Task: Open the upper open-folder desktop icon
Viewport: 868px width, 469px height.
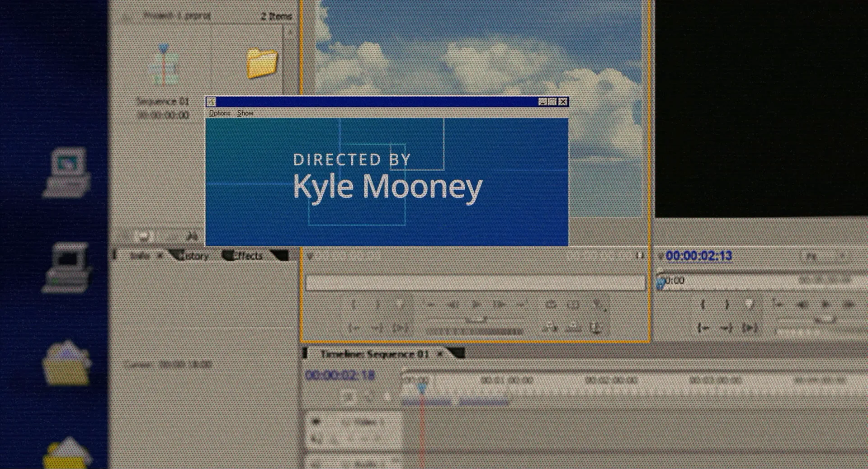Action: (x=66, y=363)
